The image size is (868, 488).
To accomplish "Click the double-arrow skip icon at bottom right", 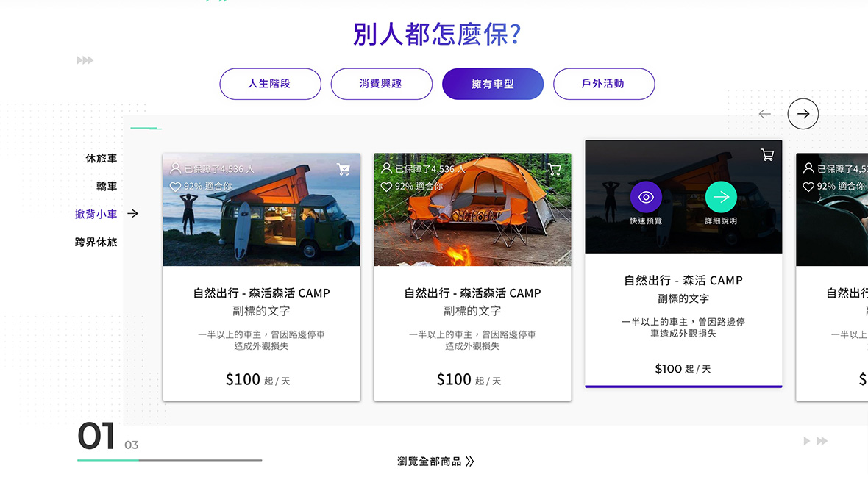I will pos(822,441).
